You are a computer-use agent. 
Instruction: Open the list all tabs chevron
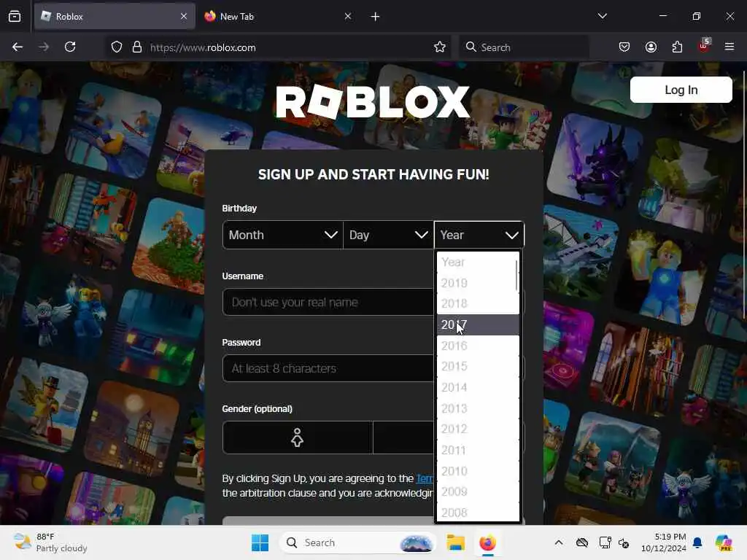pos(602,16)
